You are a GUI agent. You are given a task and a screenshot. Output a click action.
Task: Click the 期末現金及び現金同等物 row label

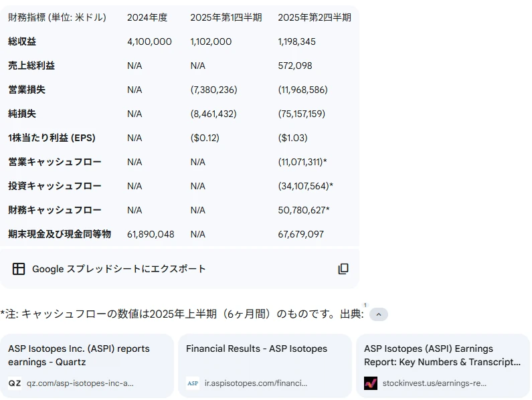pos(60,234)
